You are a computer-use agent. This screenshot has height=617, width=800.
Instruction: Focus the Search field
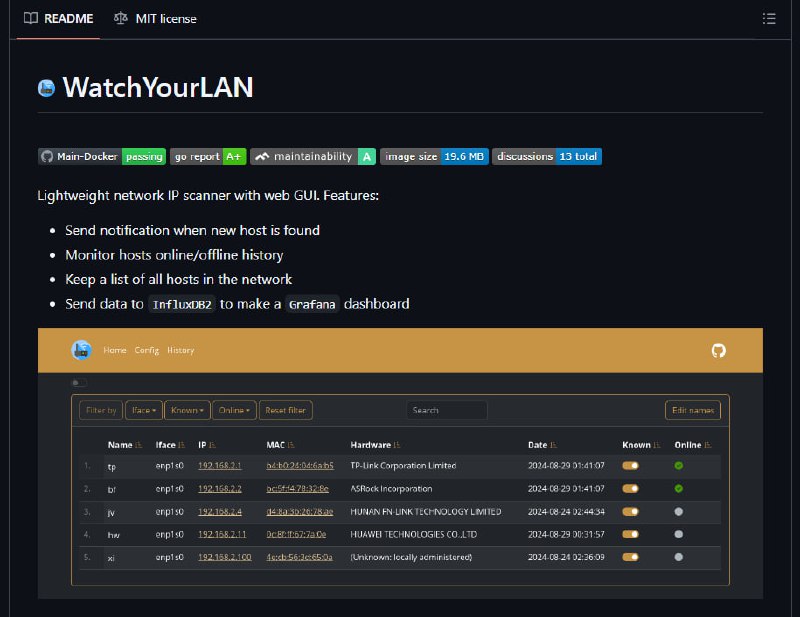446,410
